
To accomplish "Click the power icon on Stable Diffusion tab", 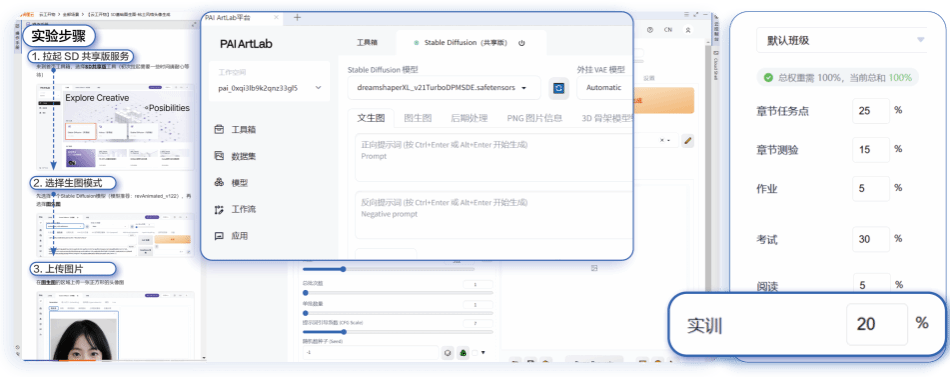I will [522, 43].
